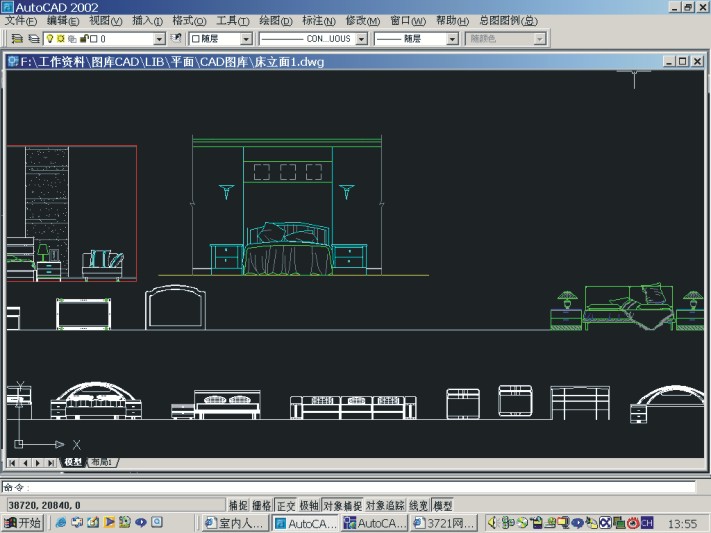Switch to the 布局1 layout tab
The width and height of the screenshot is (711, 533).
102,462
